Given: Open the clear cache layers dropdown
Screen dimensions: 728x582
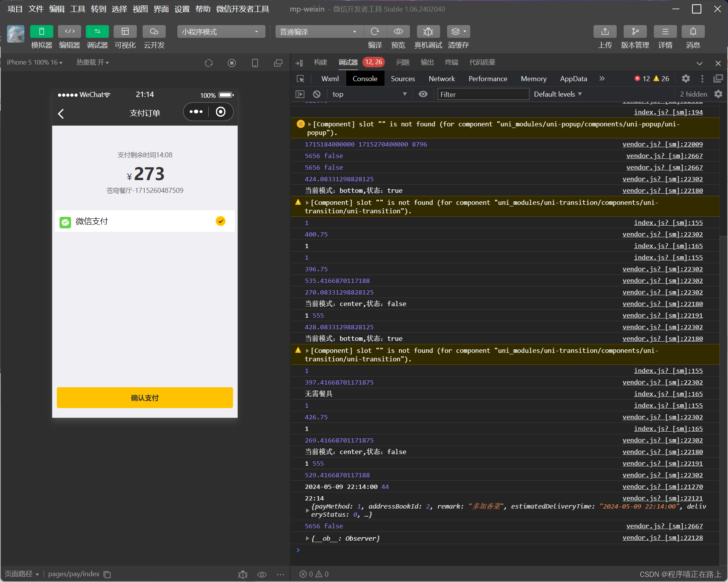Looking at the screenshot, I should coord(459,31).
